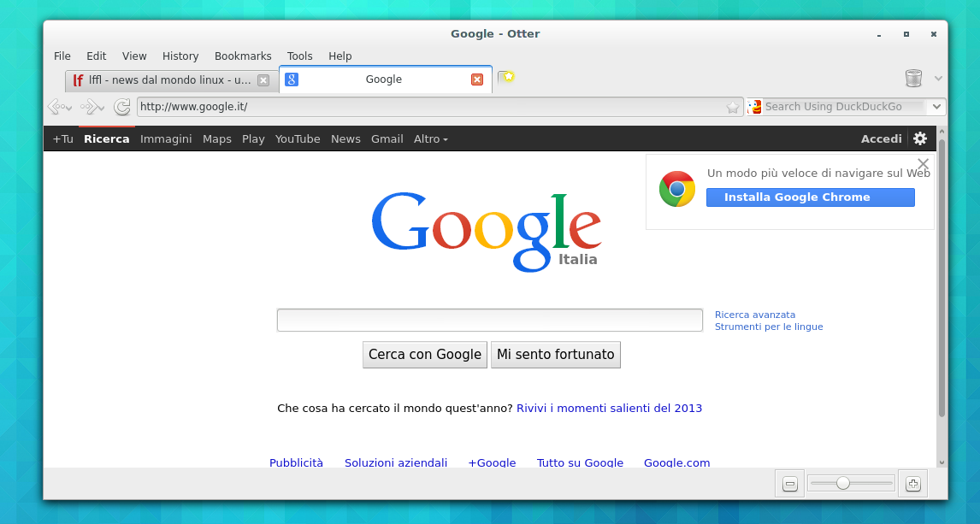This screenshot has height=524, width=980.
Task: Open the Ricerca link in Google bar
Action: (x=106, y=138)
